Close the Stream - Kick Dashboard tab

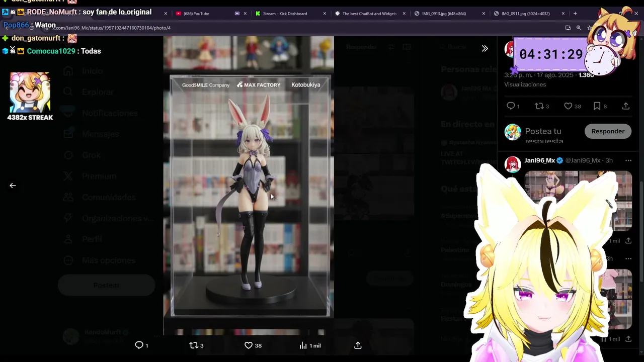point(325,14)
